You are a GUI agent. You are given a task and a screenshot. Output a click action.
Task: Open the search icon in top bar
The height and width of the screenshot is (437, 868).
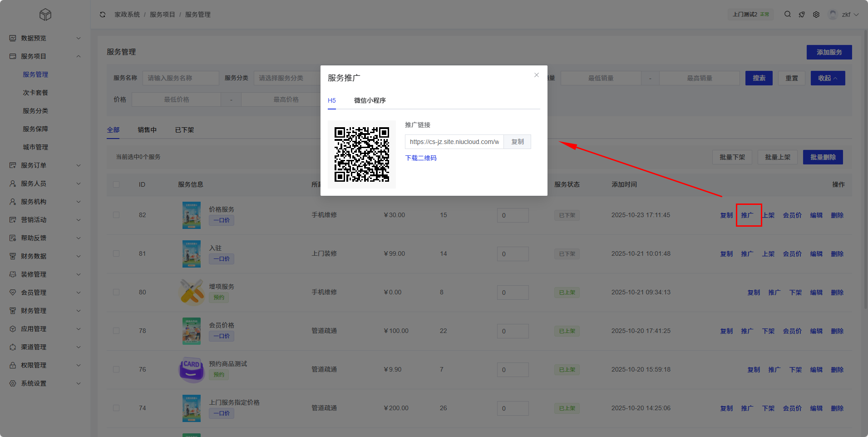(788, 15)
